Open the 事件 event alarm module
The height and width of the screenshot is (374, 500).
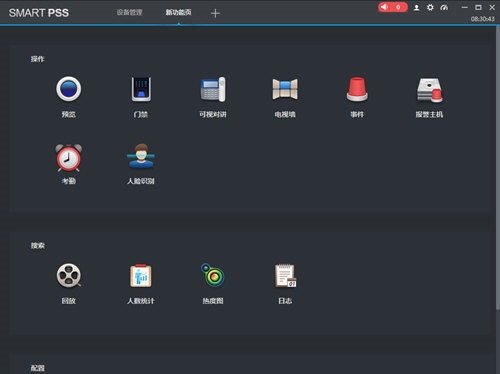(357, 89)
